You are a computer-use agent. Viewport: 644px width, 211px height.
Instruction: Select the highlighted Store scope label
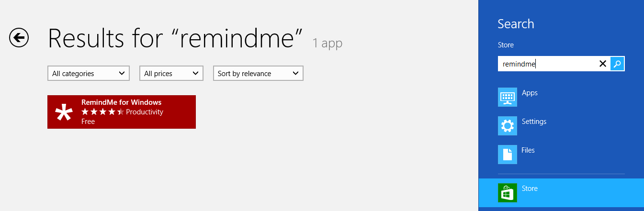pyautogui.click(x=530, y=189)
